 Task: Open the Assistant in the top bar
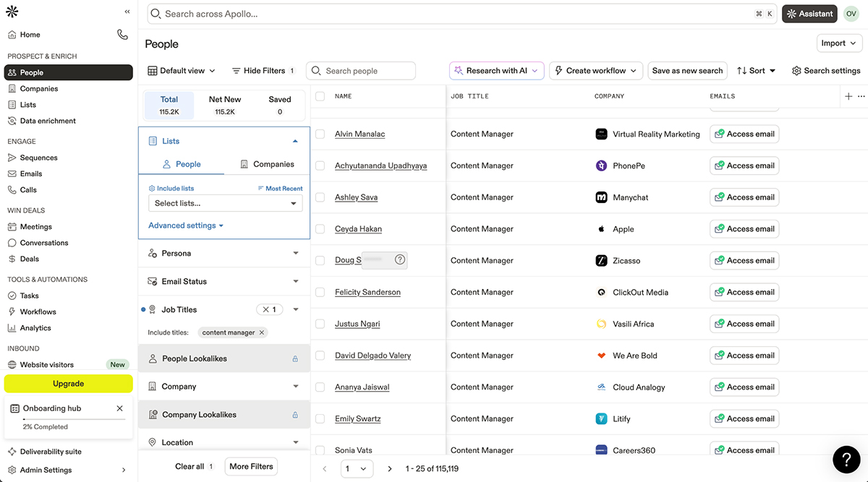[809, 13]
